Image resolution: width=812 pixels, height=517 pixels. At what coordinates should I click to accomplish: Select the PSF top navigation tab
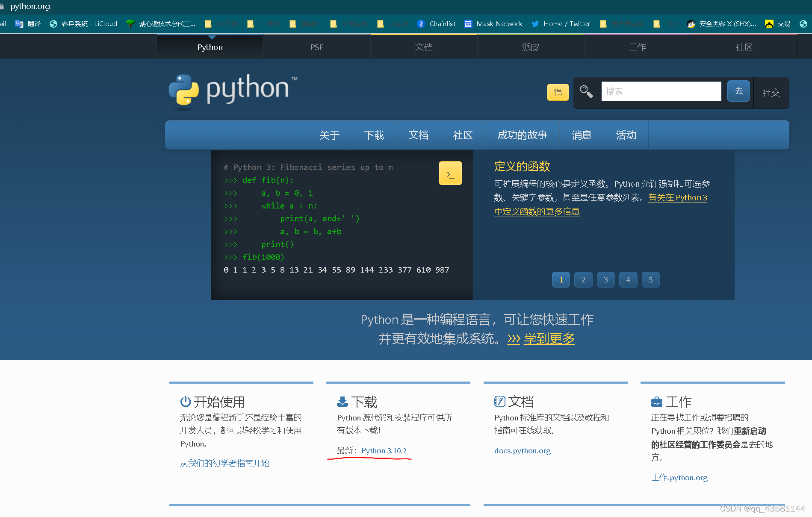(317, 47)
